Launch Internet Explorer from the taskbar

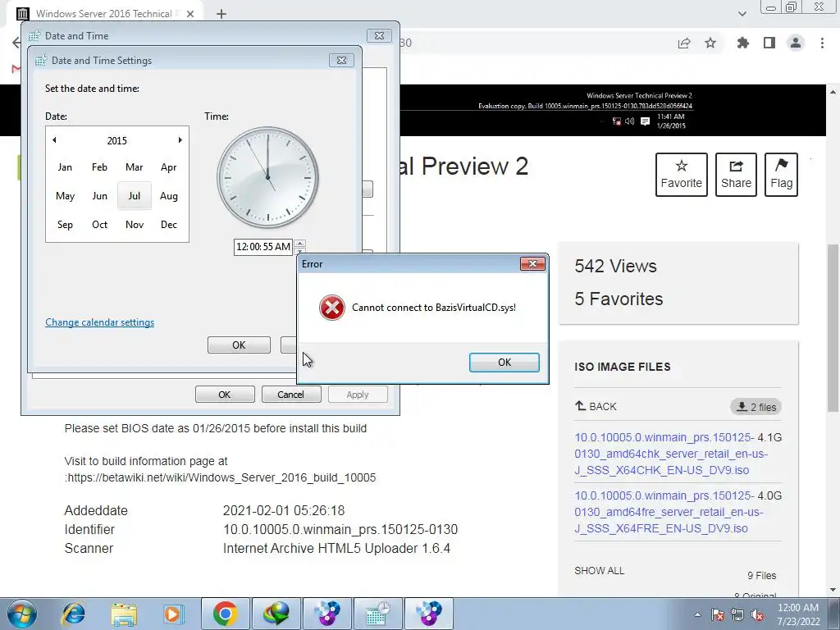click(73, 614)
